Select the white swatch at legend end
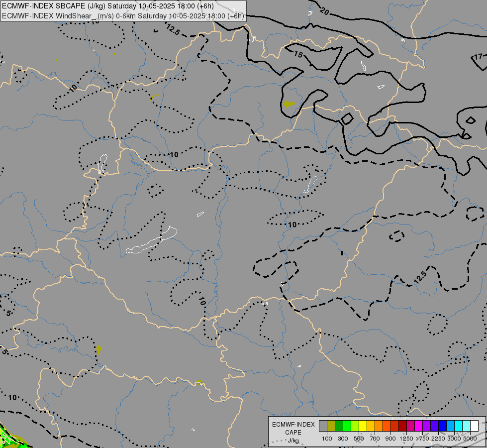This screenshot has width=487, height=448. coord(474,426)
